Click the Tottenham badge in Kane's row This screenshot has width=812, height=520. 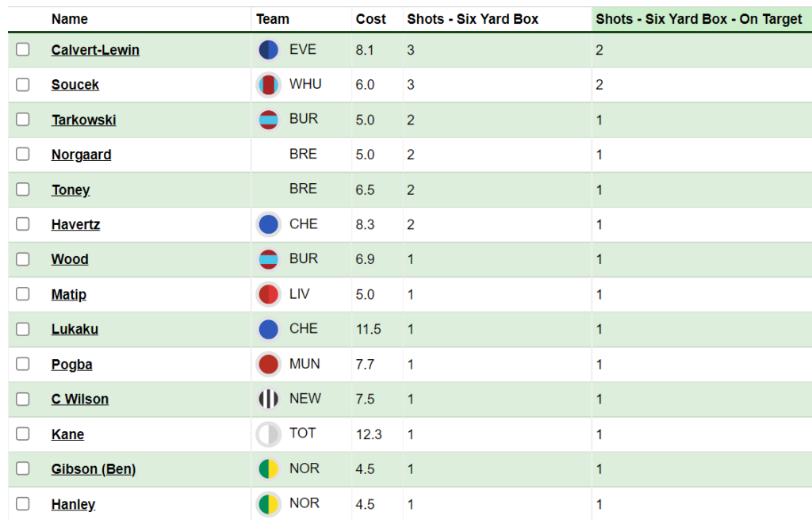[268, 434]
